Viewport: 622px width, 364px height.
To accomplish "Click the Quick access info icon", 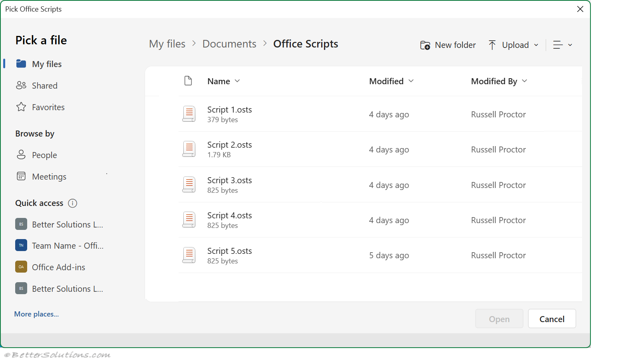I will click(x=72, y=203).
